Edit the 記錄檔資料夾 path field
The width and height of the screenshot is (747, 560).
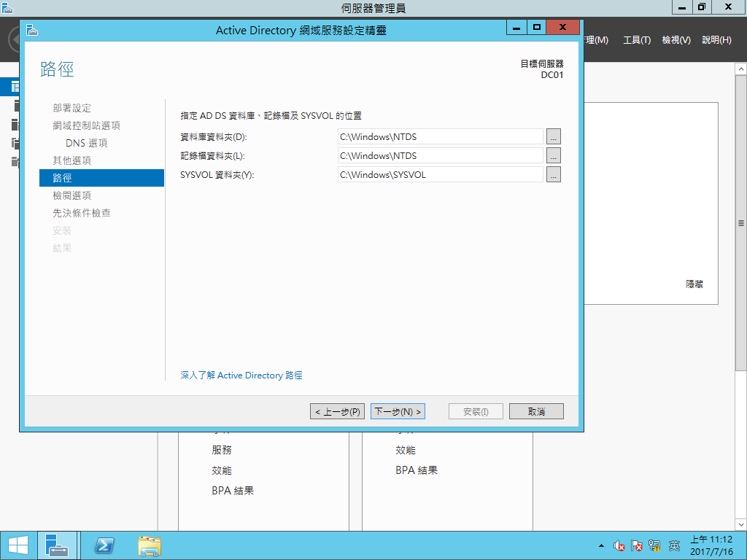tap(440, 156)
